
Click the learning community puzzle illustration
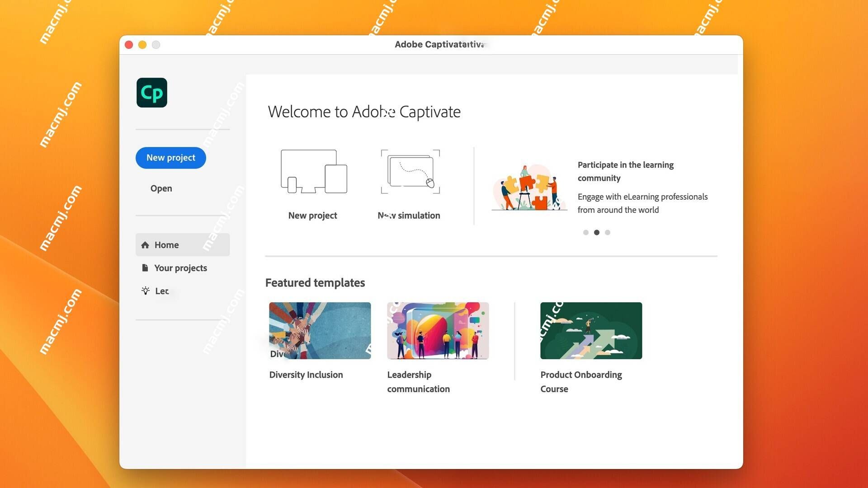529,187
